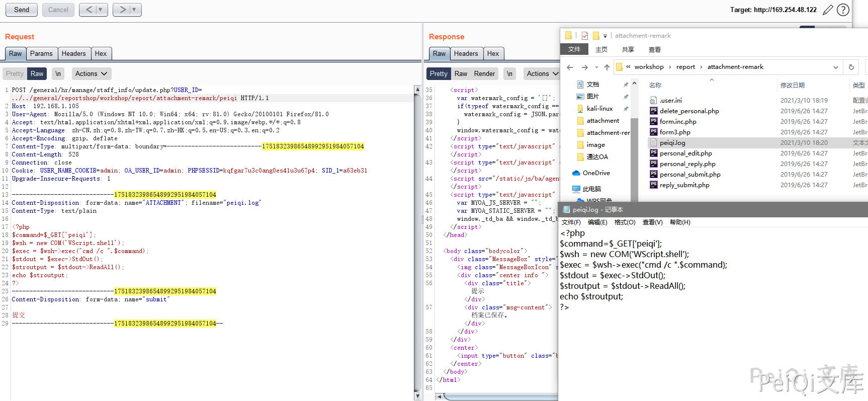
Task: Toggle newline display in Request panel
Action: (58, 73)
